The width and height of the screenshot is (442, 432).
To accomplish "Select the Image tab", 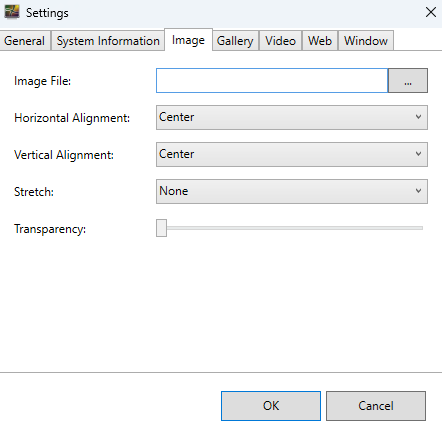I will 188,40.
